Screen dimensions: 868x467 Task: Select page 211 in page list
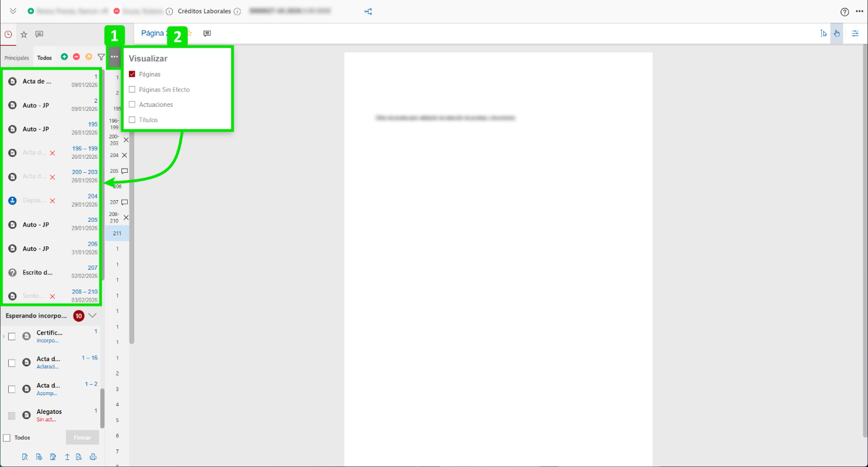click(x=117, y=233)
